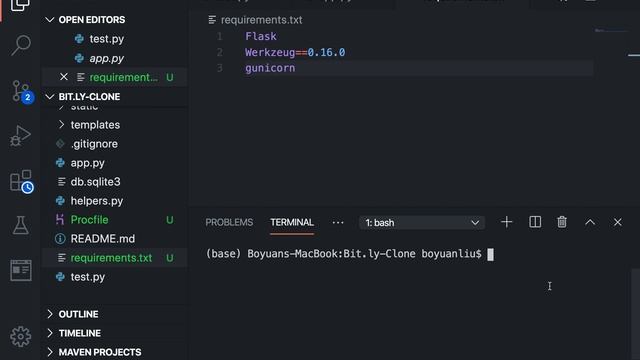Open the Testing flask view
Viewport: 640px width, 360px height.
click(x=20, y=225)
